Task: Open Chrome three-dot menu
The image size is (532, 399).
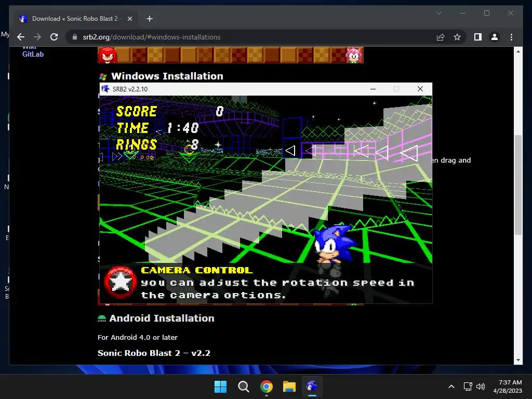Action: tap(511, 37)
